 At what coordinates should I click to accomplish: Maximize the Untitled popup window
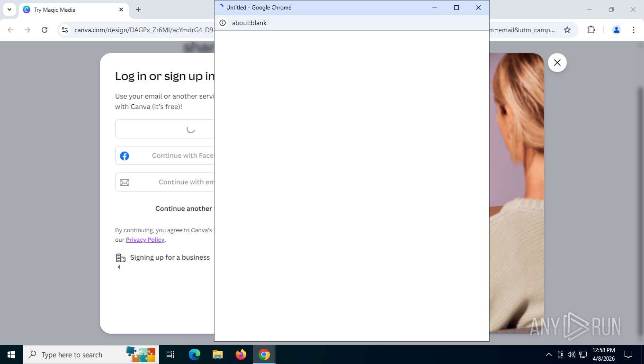[x=456, y=8]
